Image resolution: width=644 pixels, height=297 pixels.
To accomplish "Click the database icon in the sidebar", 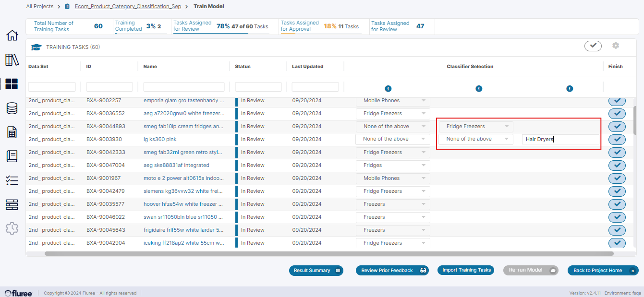I will click(12, 108).
